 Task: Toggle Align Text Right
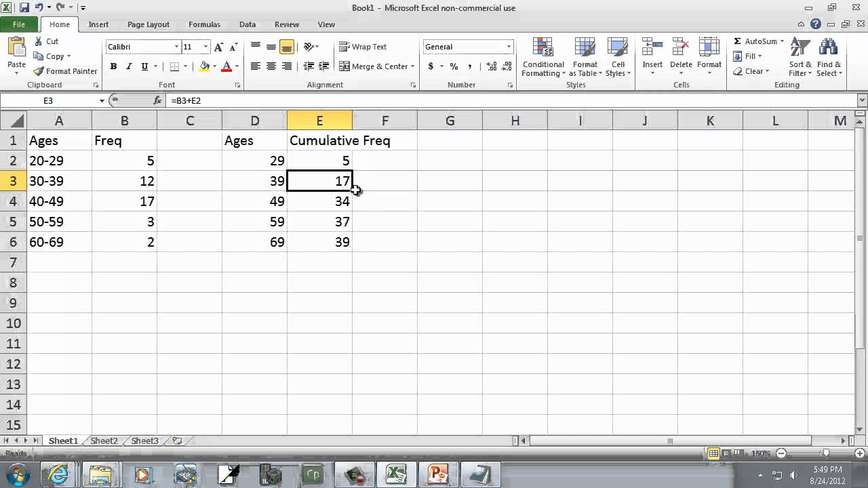(287, 66)
